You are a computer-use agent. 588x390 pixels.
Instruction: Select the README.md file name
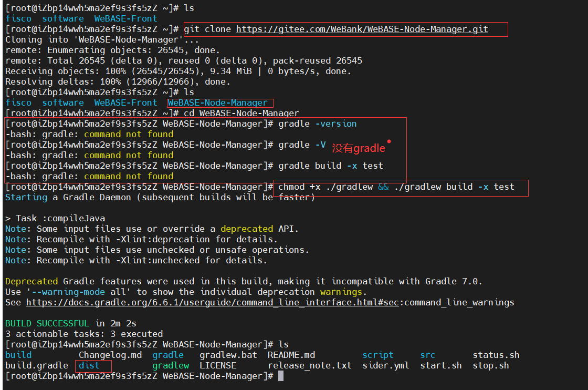(291, 355)
